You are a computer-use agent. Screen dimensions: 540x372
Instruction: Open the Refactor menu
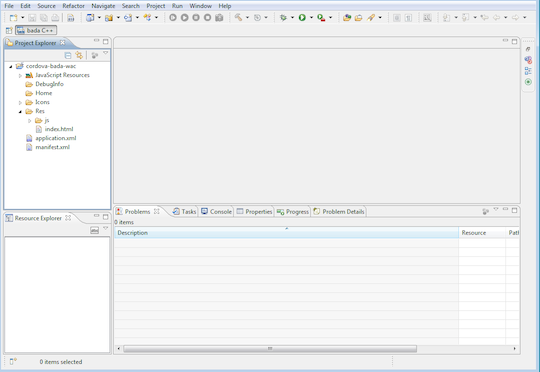[73, 6]
